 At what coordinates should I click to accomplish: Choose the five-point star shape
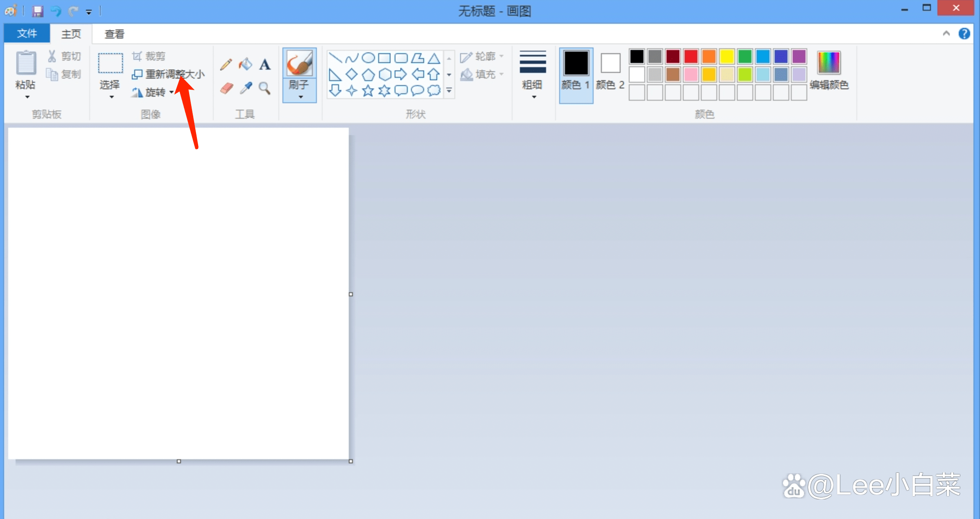[368, 90]
